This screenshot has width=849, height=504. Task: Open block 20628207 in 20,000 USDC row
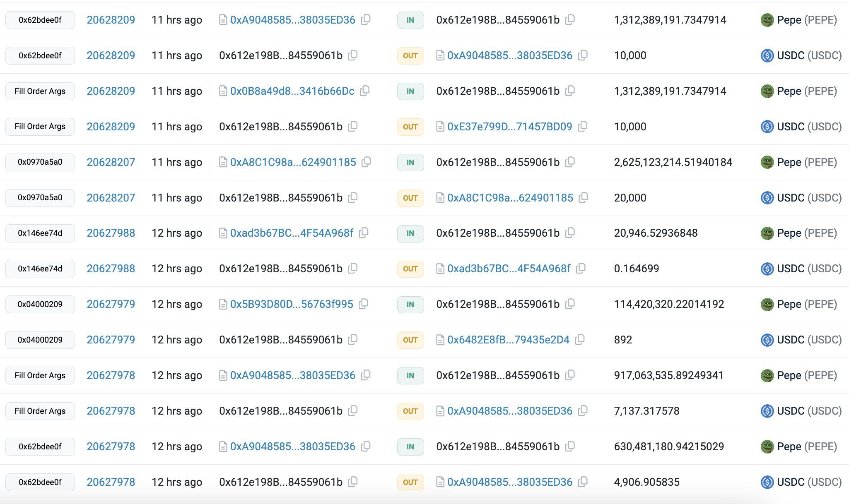click(x=111, y=198)
